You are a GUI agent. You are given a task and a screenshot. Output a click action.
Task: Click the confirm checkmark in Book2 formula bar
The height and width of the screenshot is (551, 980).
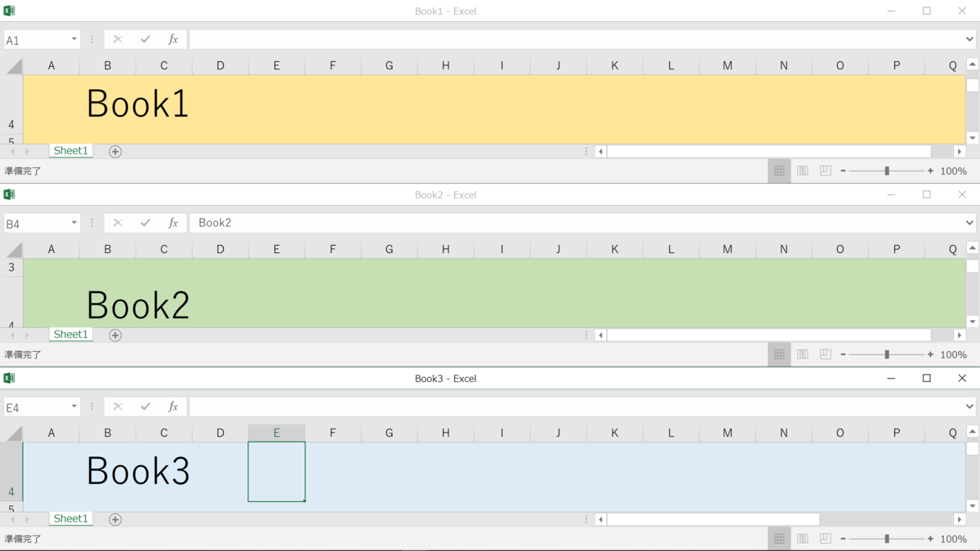pos(145,223)
